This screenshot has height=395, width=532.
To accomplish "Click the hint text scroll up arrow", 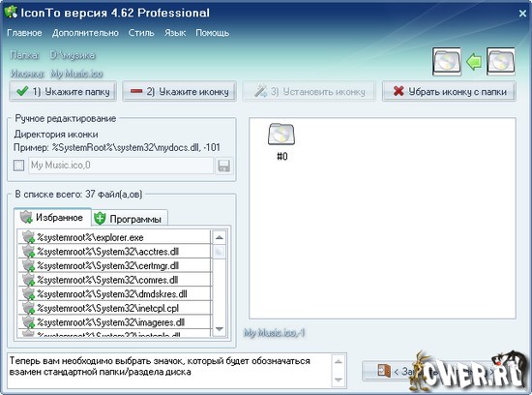I will pyautogui.click(x=339, y=361).
